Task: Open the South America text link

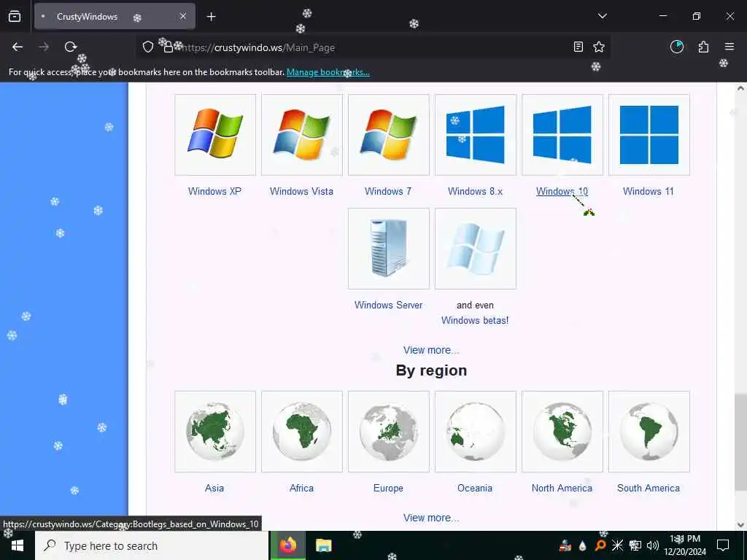Action: click(x=649, y=488)
